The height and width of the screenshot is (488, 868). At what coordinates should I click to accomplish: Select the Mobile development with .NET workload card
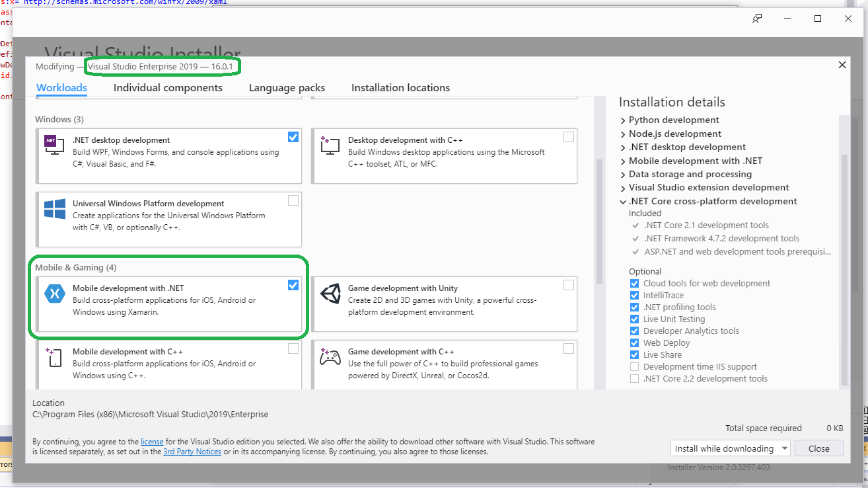tap(169, 304)
